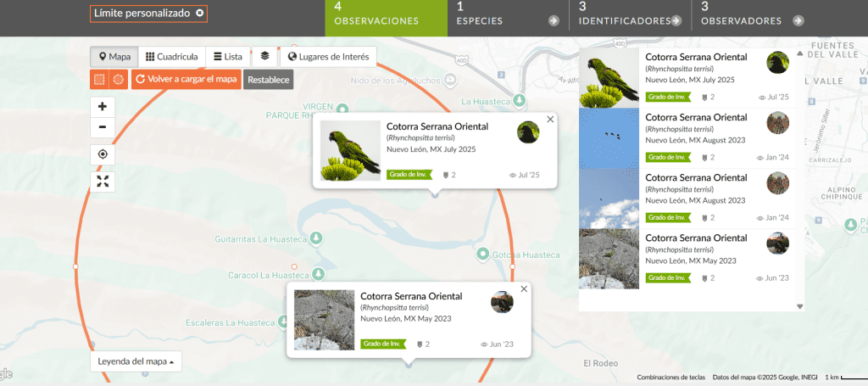
Task: Toggle the Mapa view button
Action: point(114,57)
